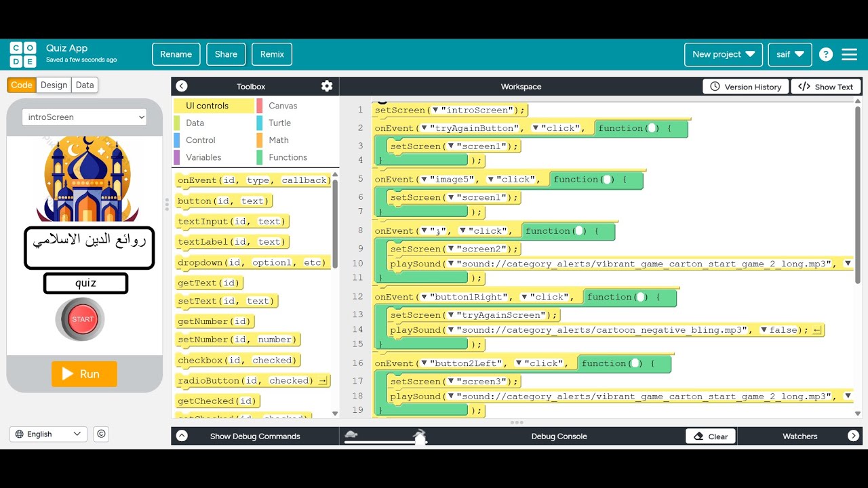The image size is (868, 488).
Task: Expand the saif account dropdown
Action: point(790,54)
